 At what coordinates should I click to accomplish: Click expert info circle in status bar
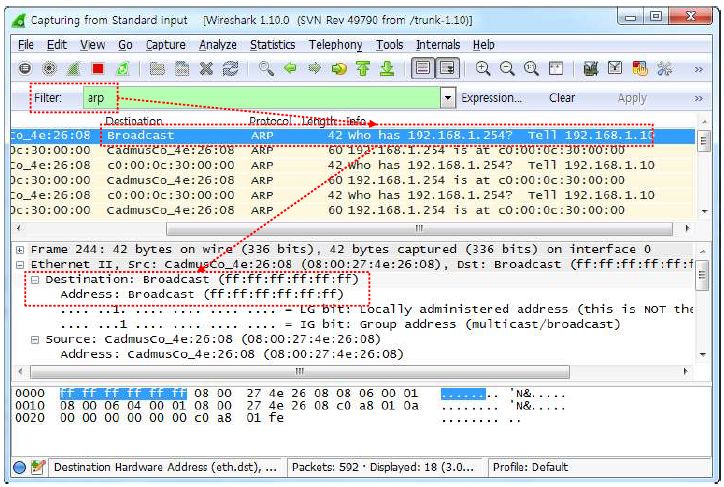tap(19, 468)
